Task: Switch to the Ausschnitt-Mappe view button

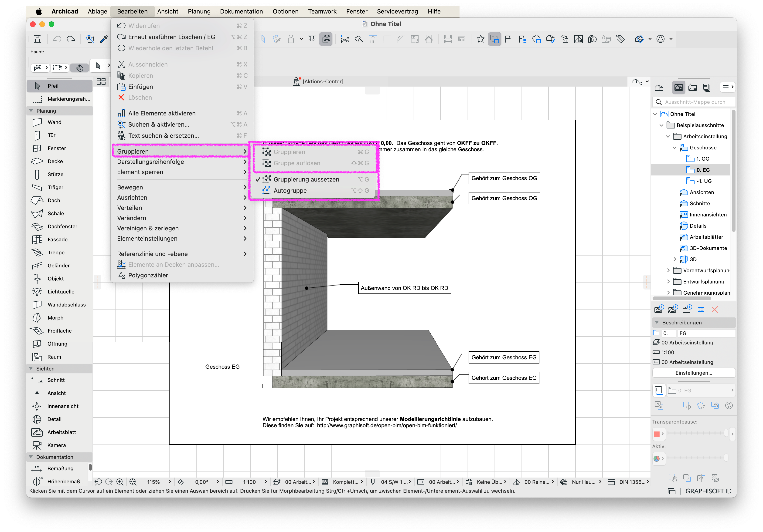Action: tap(679, 87)
